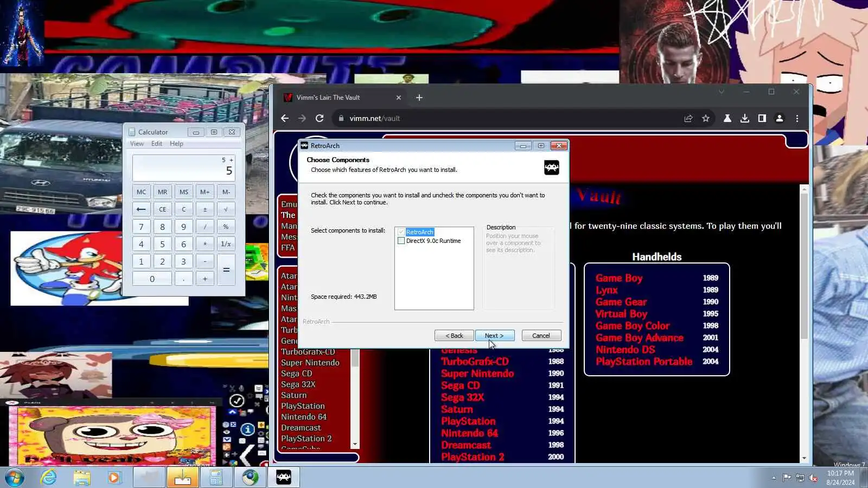Click the percent key in Calculator
The image size is (868, 488).
tap(226, 227)
